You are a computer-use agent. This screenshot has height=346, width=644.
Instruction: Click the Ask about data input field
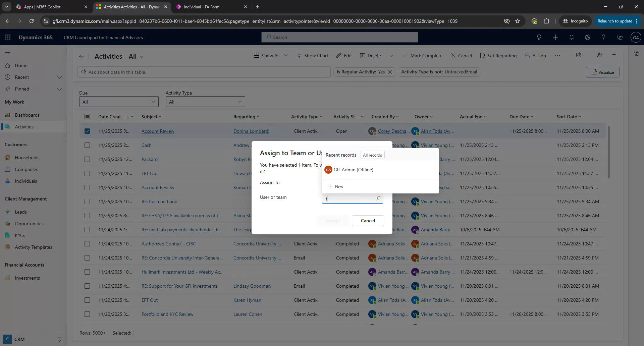point(204,72)
